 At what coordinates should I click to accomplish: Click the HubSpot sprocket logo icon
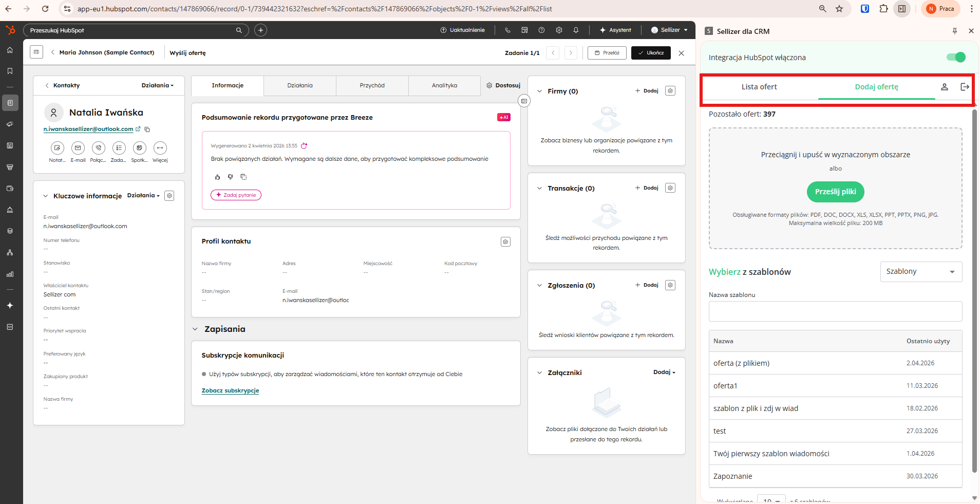[x=10, y=30]
